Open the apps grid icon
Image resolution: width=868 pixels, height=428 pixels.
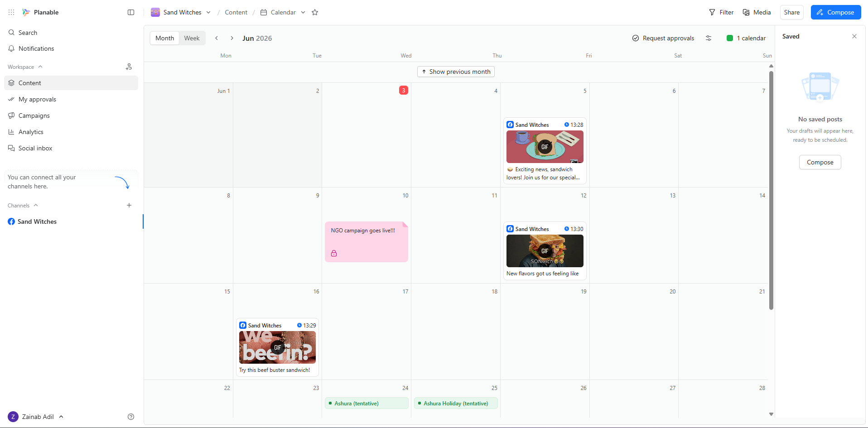11,12
